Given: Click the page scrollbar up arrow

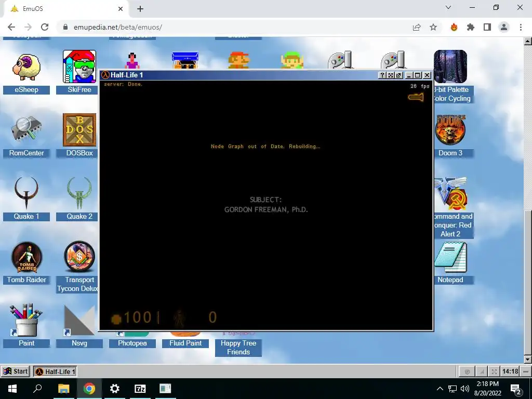Looking at the screenshot, I should (x=528, y=41).
